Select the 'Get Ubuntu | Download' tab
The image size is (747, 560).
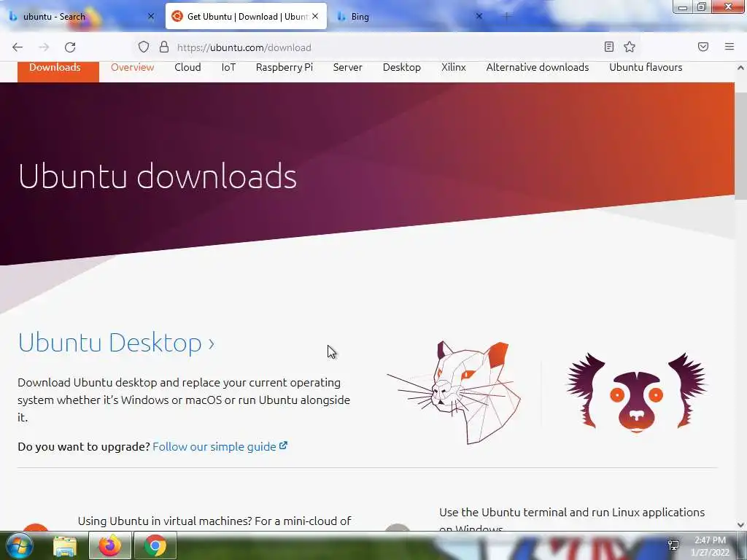[x=247, y=17]
